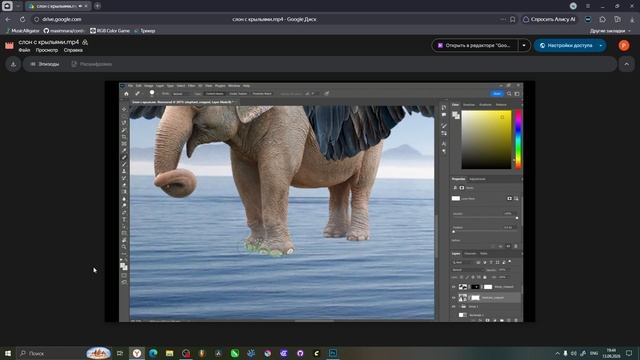Viewport: 640px width, 360px height.
Task: Toggle eye of layer with black mask
Action: coord(453,287)
